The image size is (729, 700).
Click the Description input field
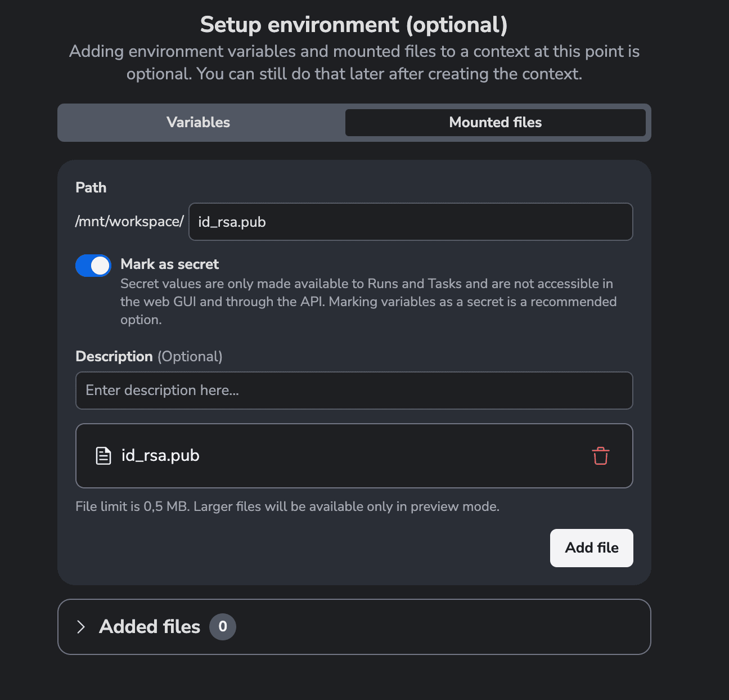(x=354, y=391)
